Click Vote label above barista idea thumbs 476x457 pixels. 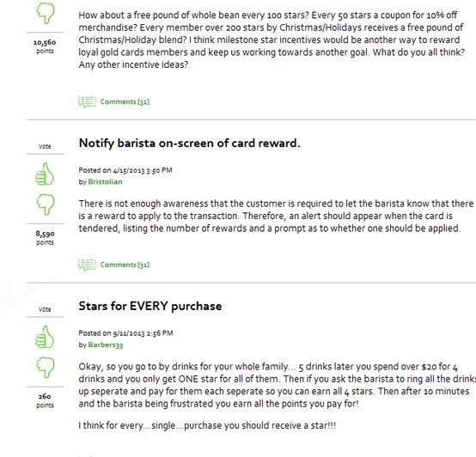coord(45,146)
